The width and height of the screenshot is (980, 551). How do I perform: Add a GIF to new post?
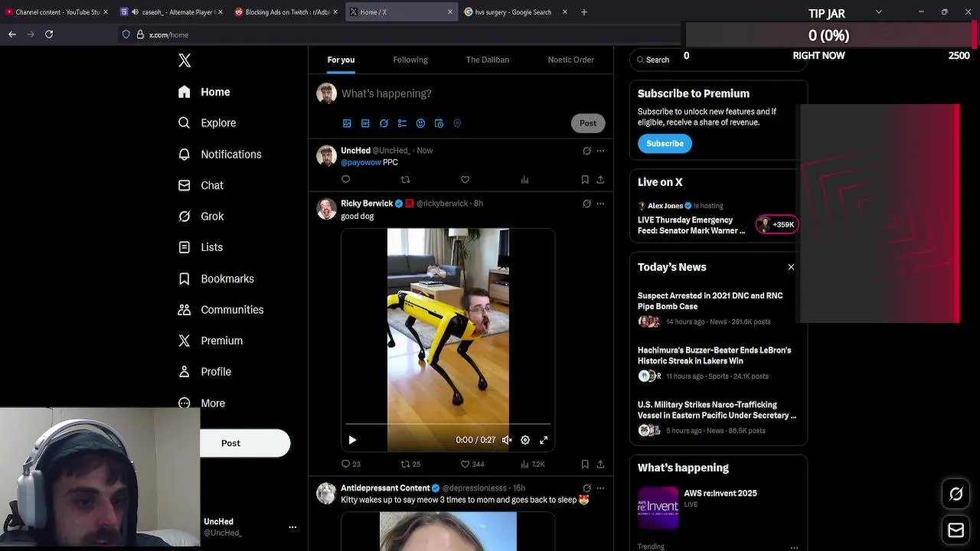pos(365,123)
